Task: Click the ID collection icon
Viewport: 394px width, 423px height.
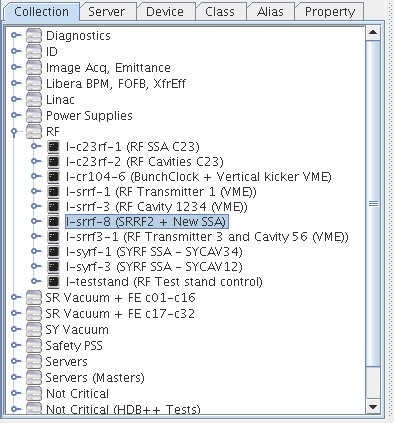Action: coord(34,51)
